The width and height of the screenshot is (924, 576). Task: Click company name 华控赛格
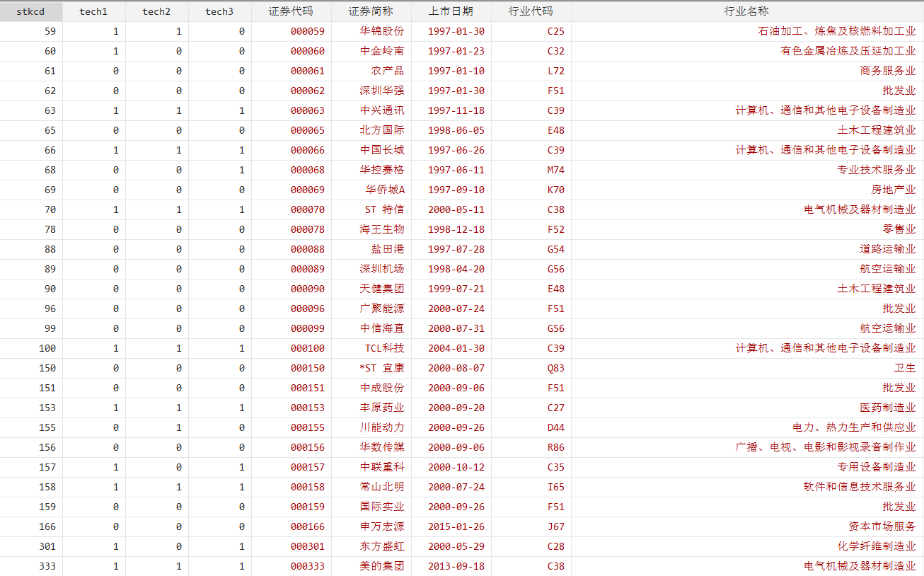tap(382, 170)
